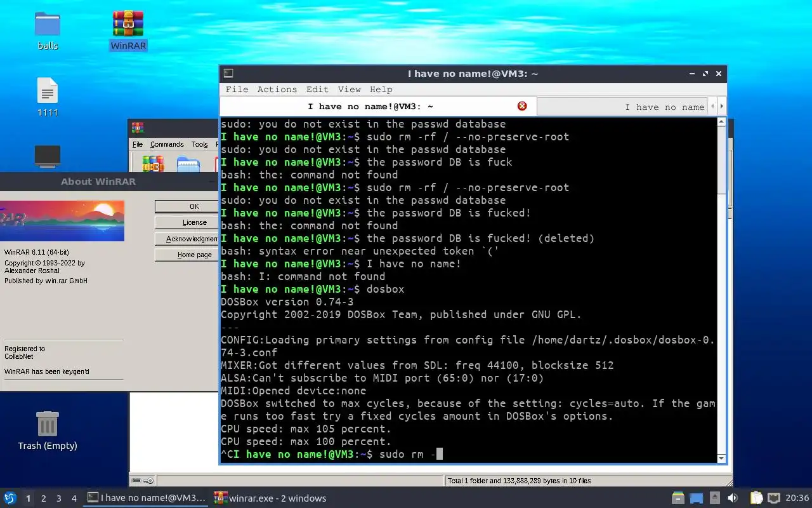This screenshot has width=812, height=508.
Task: Open the file manager tray icon
Action: (x=678, y=498)
